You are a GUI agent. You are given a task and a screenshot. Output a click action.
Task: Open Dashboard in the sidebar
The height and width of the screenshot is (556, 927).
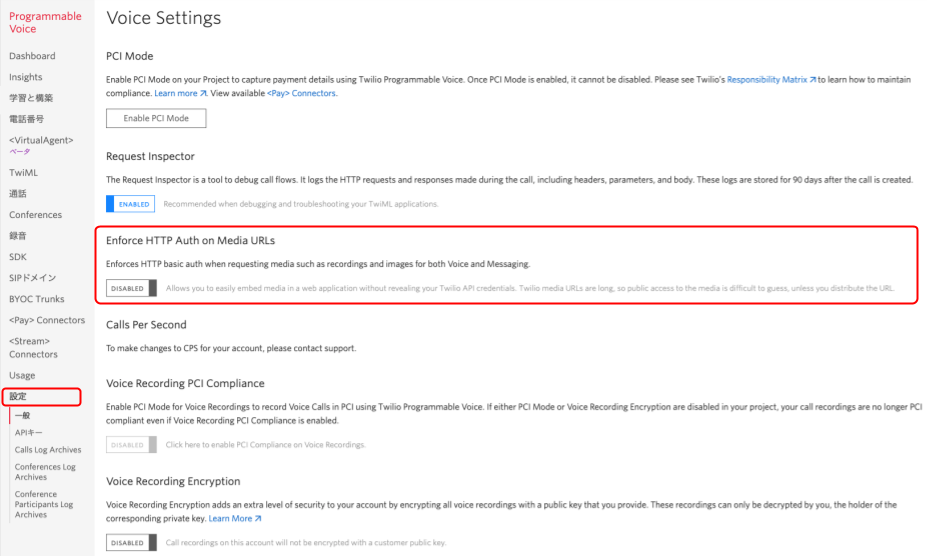tap(32, 56)
